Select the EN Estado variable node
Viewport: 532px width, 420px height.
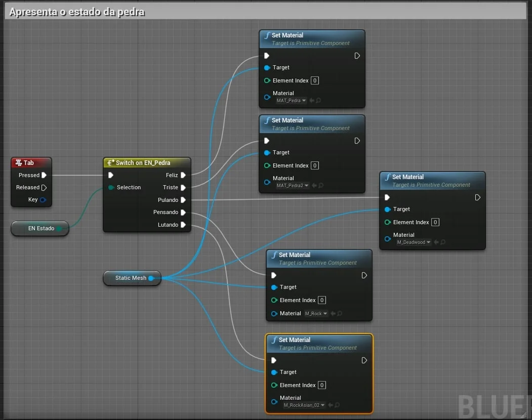pyautogui.click(x=40, y=229)
